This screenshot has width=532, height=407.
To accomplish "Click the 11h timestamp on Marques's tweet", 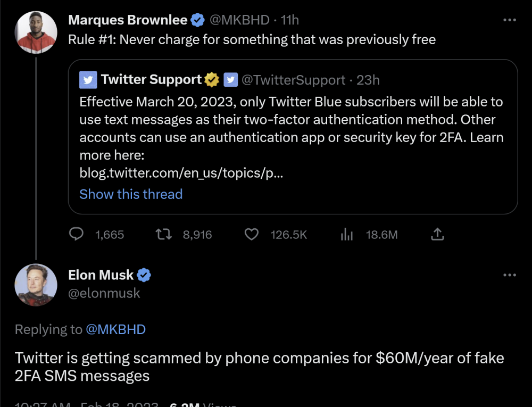I will [x=290, y=21].
